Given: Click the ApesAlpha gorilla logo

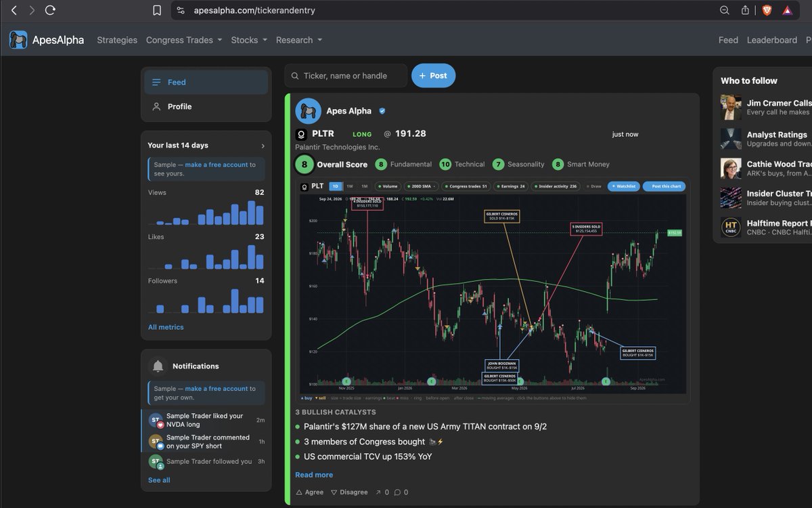Looking at the screenshot, I should pyautogui.click(x=18, y=40).
